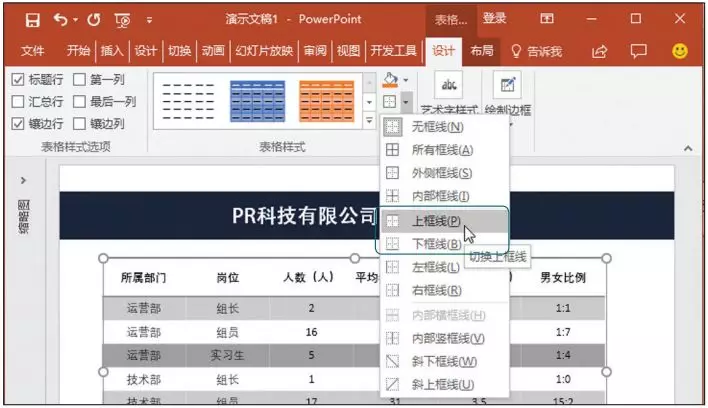The image size is (708, 408).
Task: Open Customize Quick Access Toolbar dropdown
Action: pyautogui.click(x=149, y=20)
